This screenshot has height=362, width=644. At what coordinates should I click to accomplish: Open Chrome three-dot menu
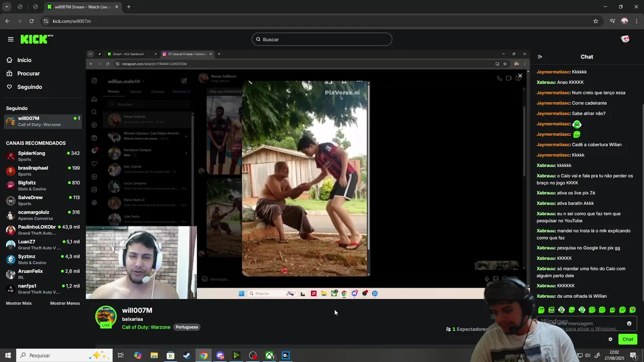637,21
